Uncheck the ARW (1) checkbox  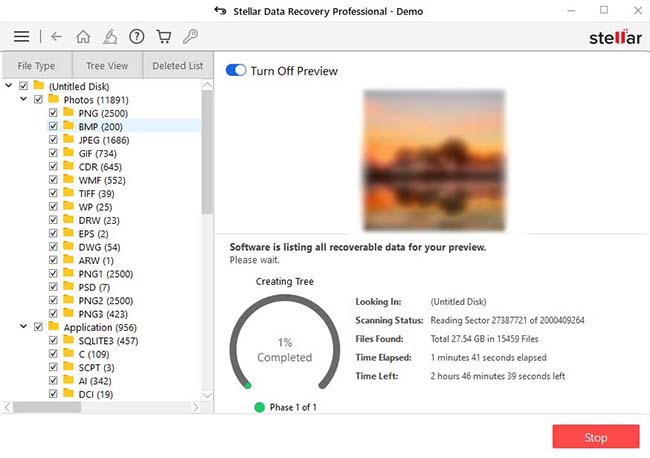(x=53, y=260)
